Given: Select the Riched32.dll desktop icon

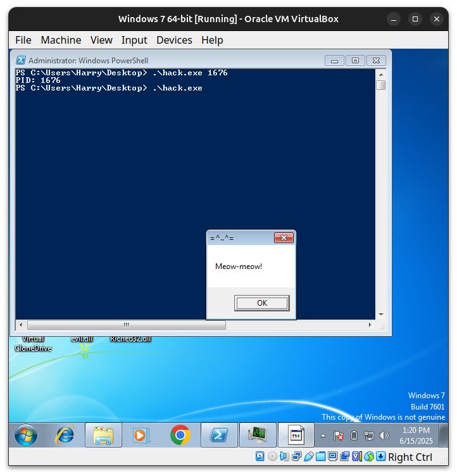Looking at the screenshot, I should (x=130, y=339).
